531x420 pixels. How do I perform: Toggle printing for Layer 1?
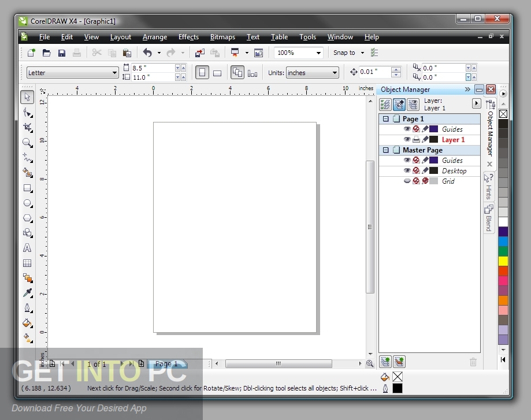(416, 140)
